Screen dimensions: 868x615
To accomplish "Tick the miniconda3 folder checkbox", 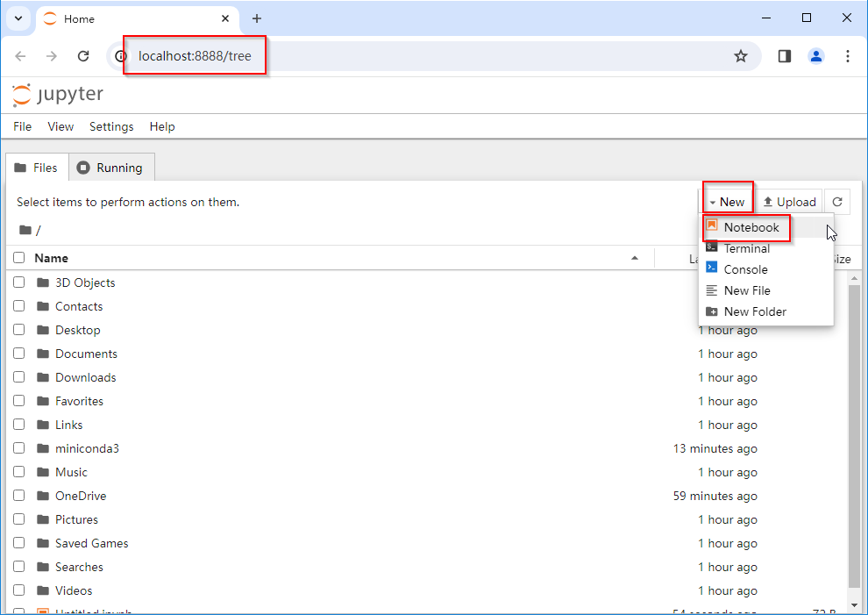I will tap(19, 448).
